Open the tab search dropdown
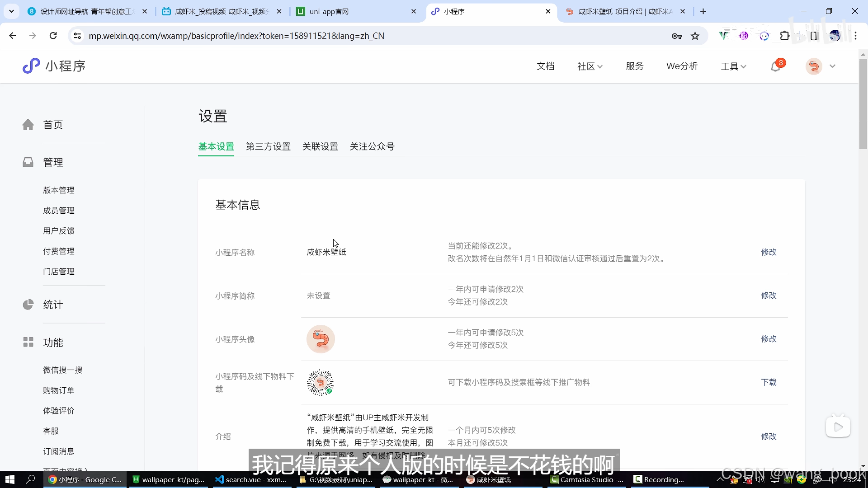 point(11,11)
